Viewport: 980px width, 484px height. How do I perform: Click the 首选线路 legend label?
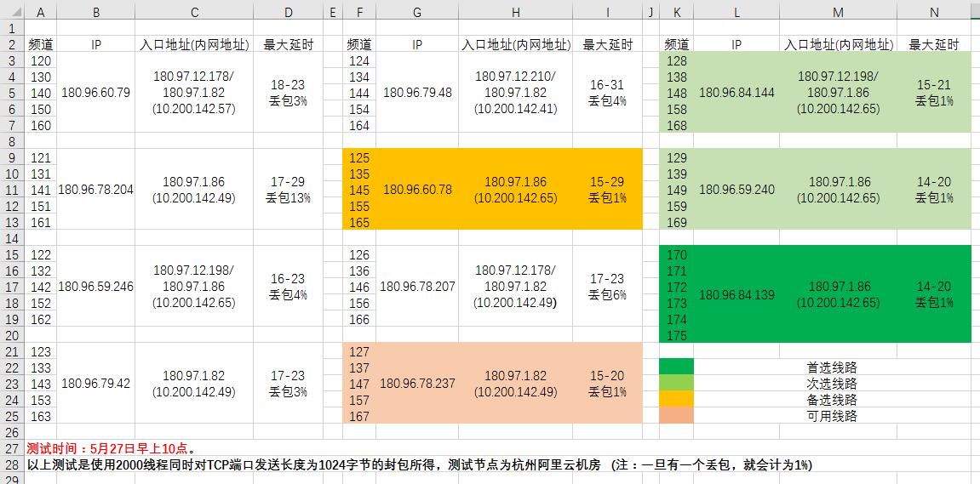point(831,367)
